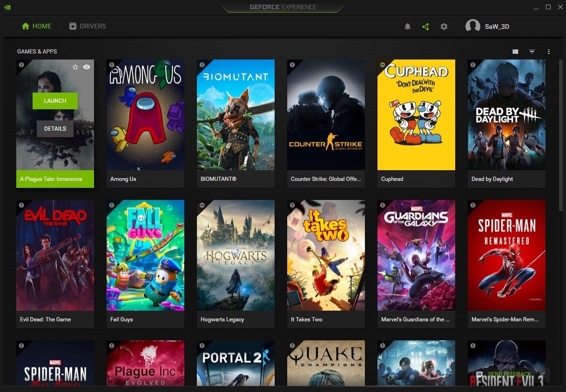Click the 'Among Us' title label
Image resolution: width=566 pixels, height=392 pixels.
[x=123, y=179]
